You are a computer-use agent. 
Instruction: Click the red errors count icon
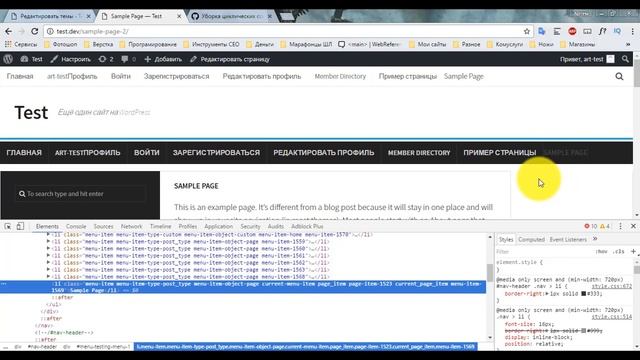coord(587,226)
